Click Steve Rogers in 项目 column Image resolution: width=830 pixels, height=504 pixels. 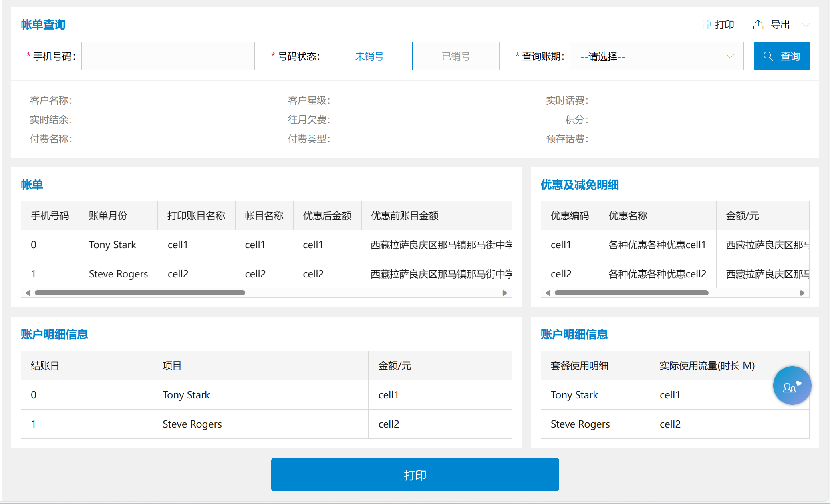[x=192, y=424]
